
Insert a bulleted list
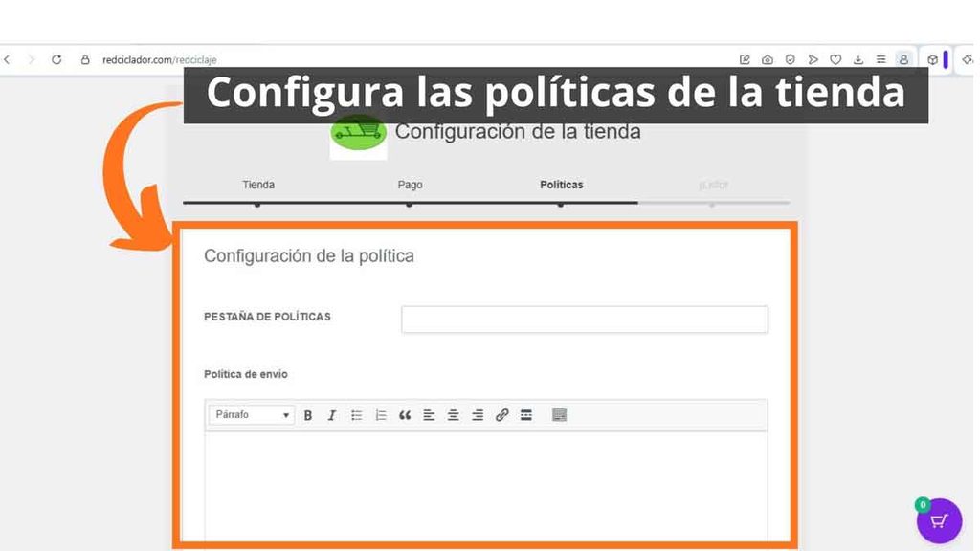[356, 415]
